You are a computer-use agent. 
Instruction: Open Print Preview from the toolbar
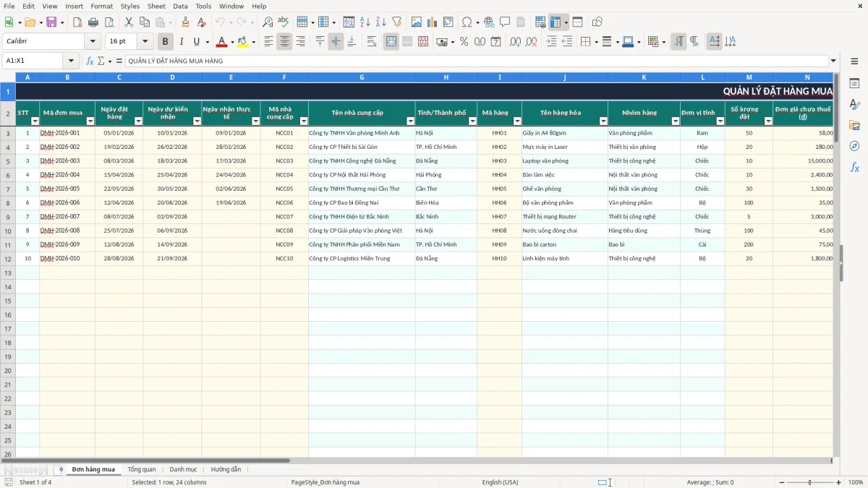pos(109,22)
